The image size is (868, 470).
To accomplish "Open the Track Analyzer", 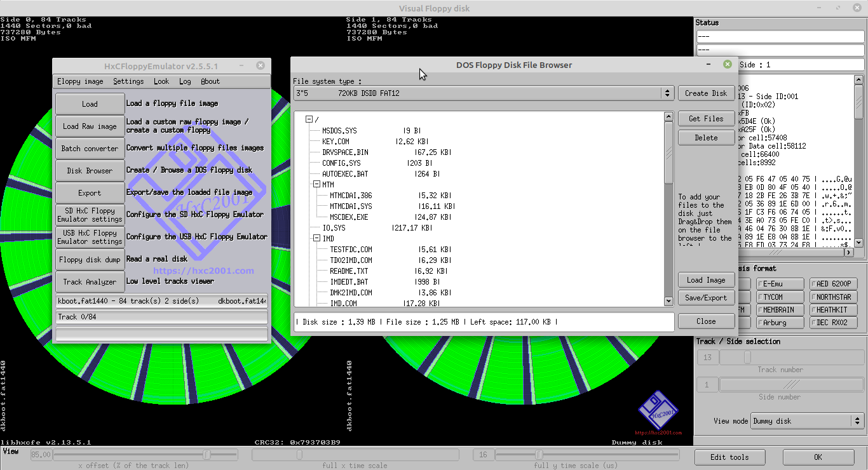I will [x=90, y=282].
